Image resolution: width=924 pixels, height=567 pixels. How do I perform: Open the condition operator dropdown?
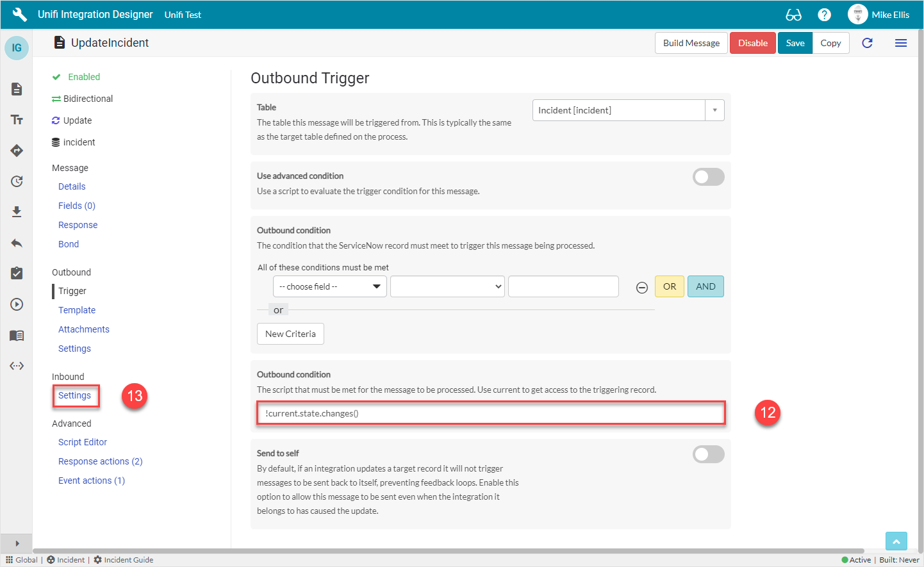(447, 286)
